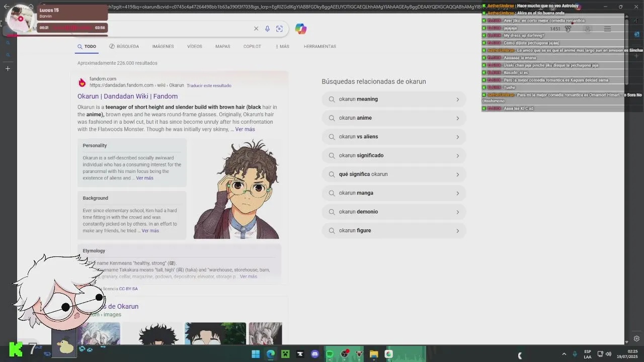Open the account profile icon
644x362 pixels.
[587, 29]
